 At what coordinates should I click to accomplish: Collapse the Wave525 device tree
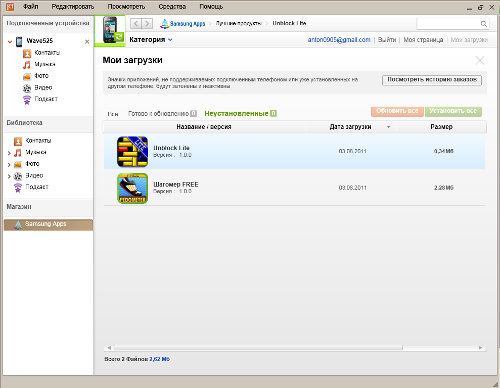pyautogui.click(x=10, y=41)
